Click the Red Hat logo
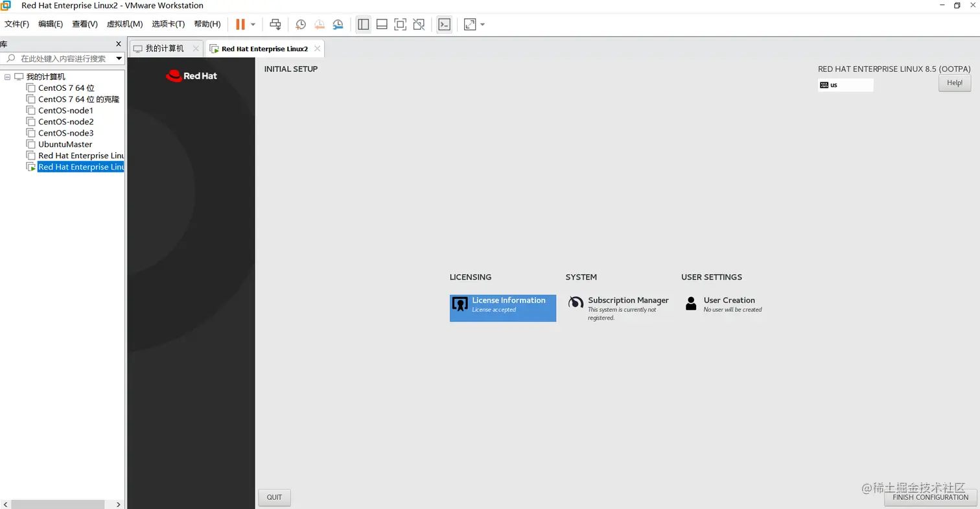Viewport: 980px width, 509px height. pyautogui.click(x=191, y=76)
